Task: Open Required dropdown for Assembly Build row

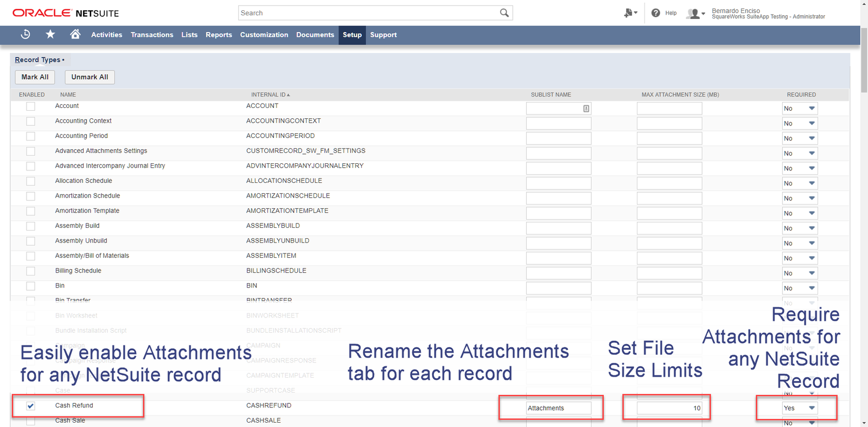Action: 800,228
